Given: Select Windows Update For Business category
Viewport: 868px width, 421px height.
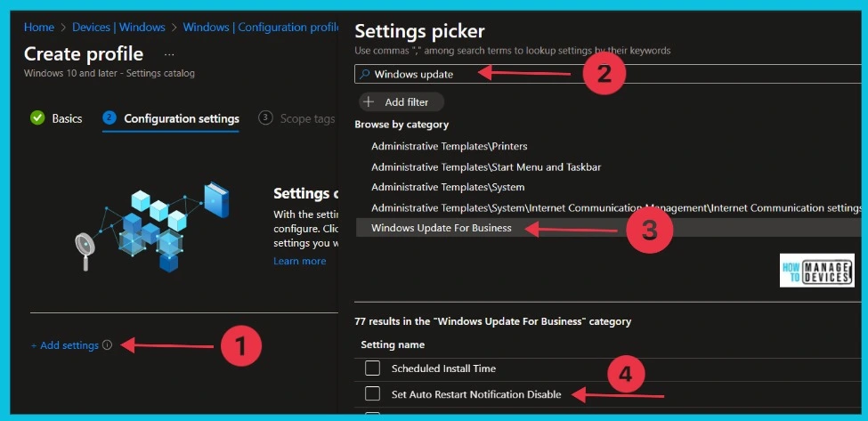Looking at the screenshot, I should pyautogui.click(x=608, y=227).
